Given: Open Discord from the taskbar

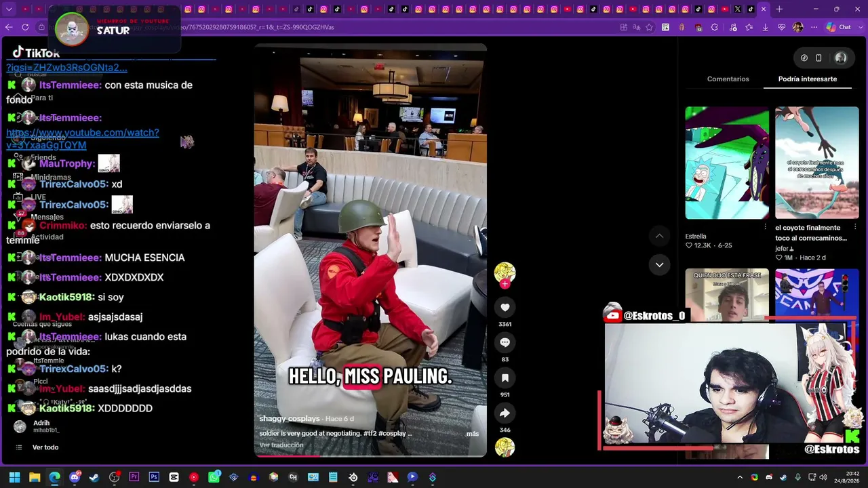Looking at the screenshot, I should pyautogui.click(x=75, y=477).
